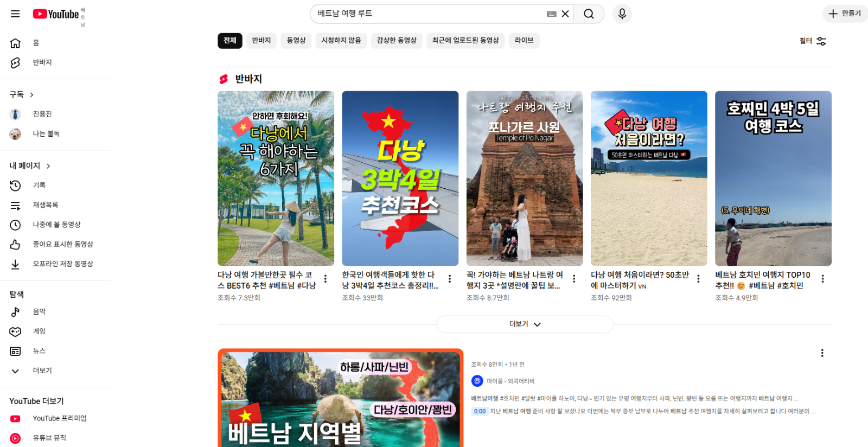Open 나중에 볼 동영상 list

[x=55, y=225]
